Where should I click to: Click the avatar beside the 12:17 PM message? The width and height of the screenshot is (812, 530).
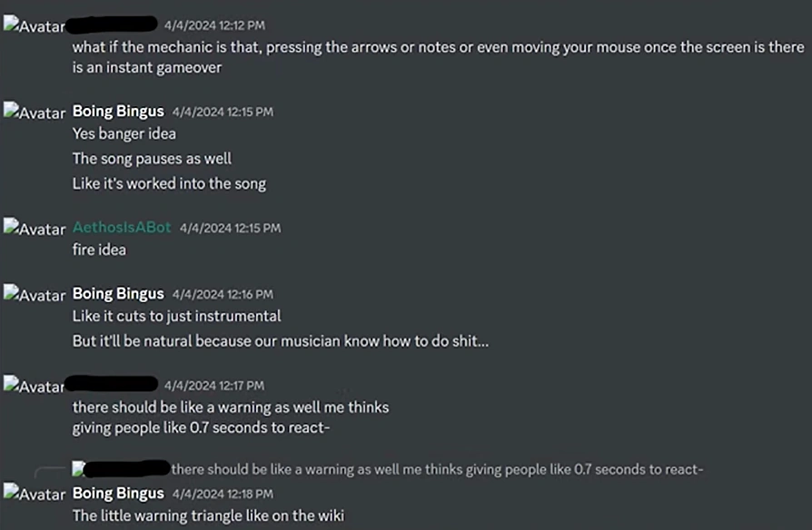34,387
